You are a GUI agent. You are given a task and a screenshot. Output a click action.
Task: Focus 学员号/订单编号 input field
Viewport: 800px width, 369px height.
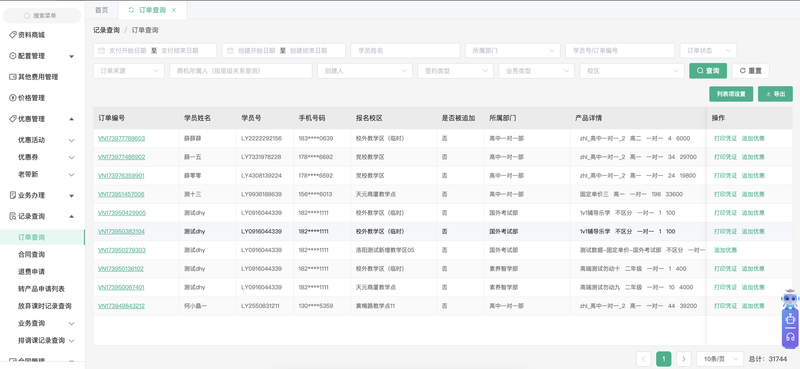(620, 51)
